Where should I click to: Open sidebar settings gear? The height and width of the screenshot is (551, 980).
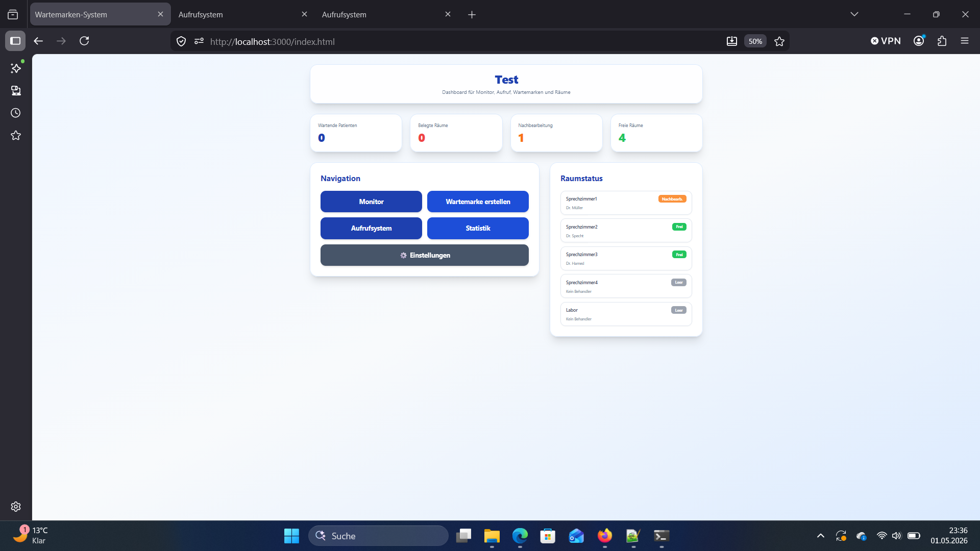tap(16, 506)
